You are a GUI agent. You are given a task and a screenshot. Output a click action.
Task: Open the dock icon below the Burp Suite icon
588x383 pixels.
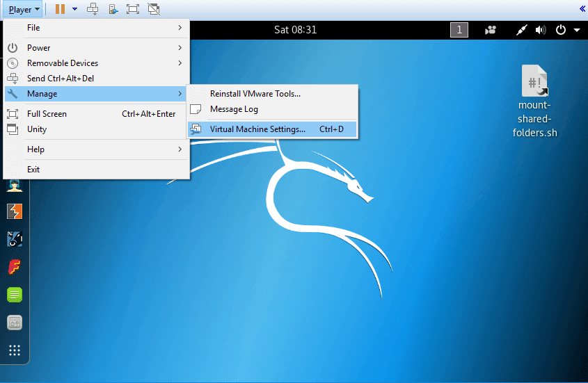(x=15, y=239)
